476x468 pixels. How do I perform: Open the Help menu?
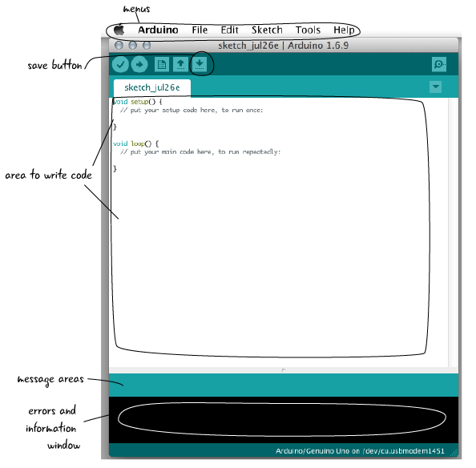point(344,30)
